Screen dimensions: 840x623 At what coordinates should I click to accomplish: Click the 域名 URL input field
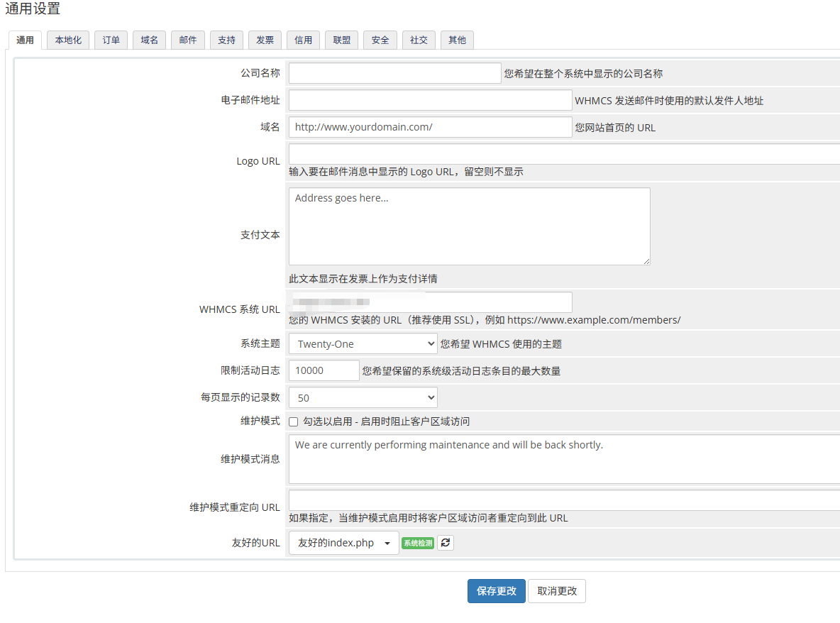click(431, 127)
